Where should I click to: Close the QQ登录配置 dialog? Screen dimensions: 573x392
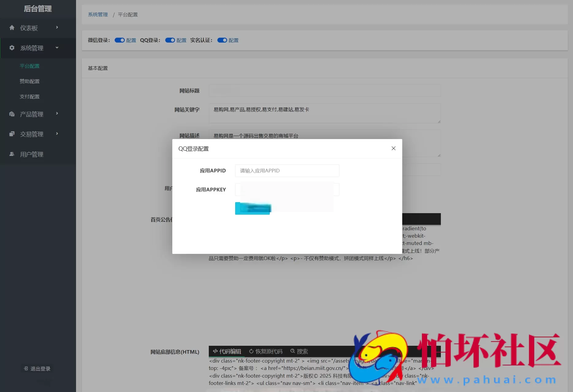point(393,149)
